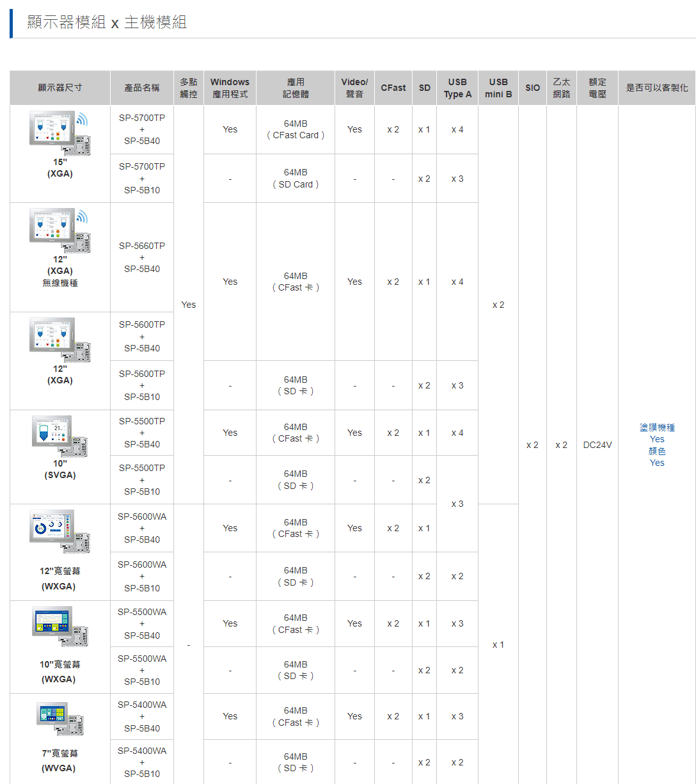Click the USB Type A column header
Screen dimensions: 696x784
457,88
